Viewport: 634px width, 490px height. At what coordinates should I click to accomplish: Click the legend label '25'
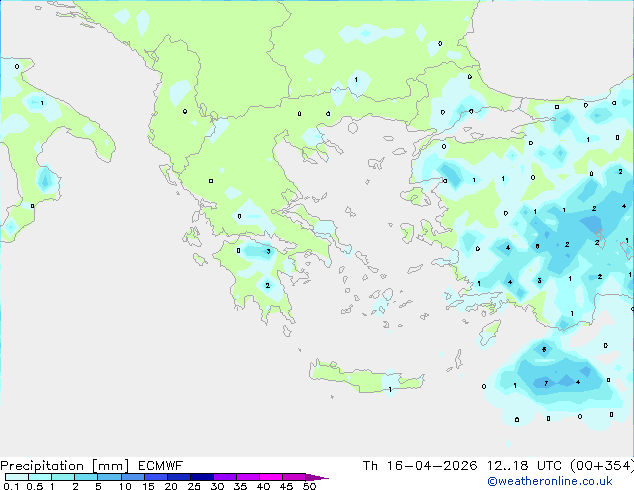pos(194,486)
